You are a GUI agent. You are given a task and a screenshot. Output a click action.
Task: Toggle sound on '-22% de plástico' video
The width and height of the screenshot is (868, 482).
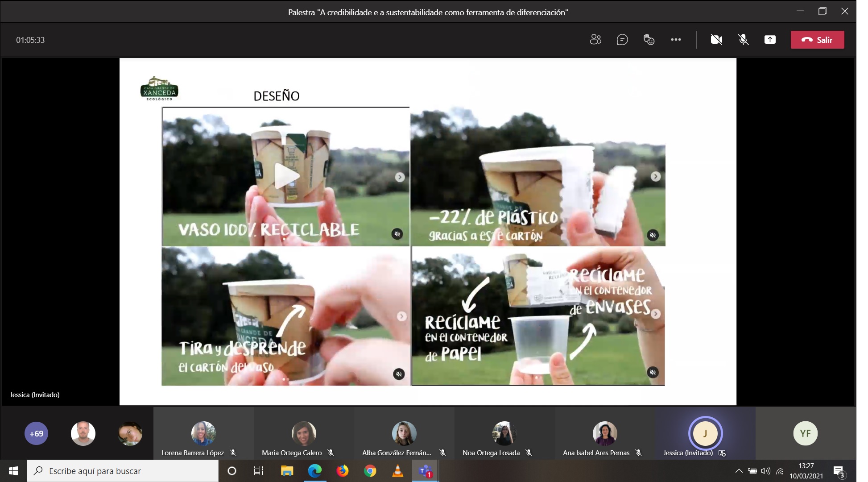653,235
